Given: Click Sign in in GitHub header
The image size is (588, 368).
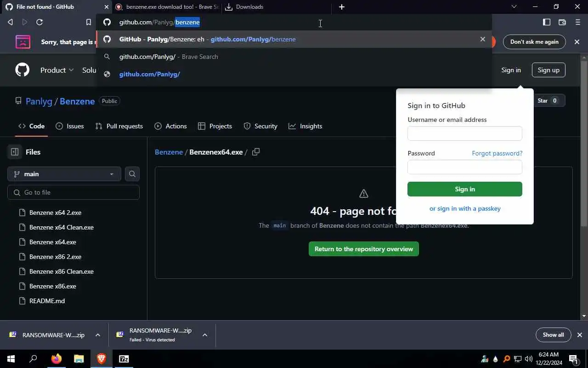Looking at the screenshot, I should (x=511, y=70).
